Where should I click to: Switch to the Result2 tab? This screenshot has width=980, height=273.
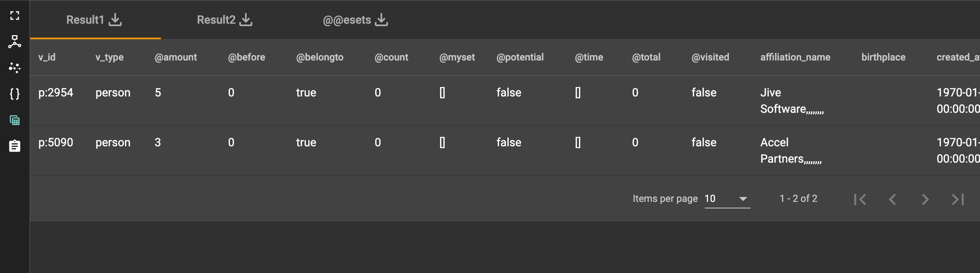click(x=216, y=20)
